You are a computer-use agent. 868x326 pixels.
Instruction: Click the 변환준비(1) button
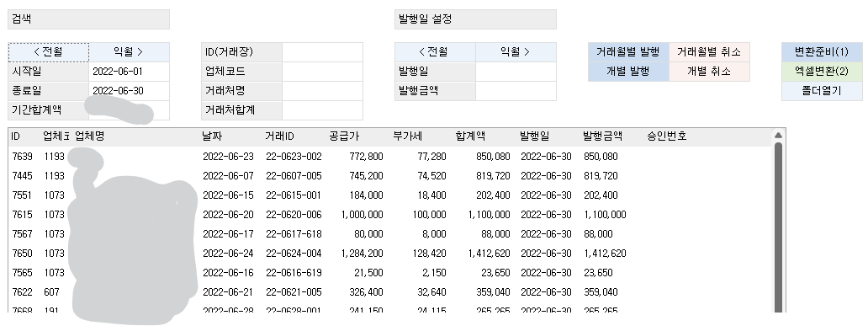pyautogui.click(x=822, y=52)
